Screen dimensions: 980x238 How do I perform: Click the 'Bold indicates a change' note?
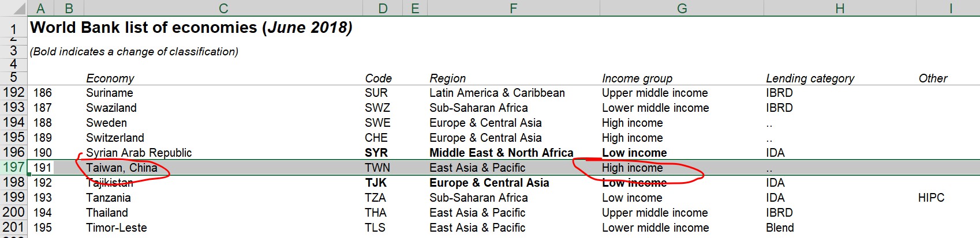[134, 51]
